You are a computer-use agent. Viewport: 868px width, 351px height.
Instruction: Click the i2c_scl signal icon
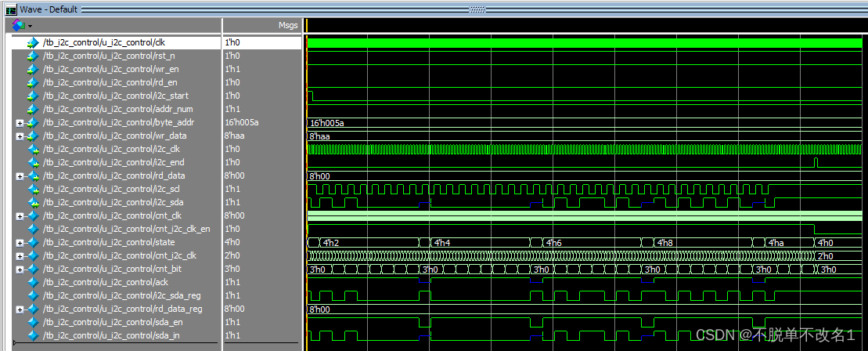coord(33,189)
